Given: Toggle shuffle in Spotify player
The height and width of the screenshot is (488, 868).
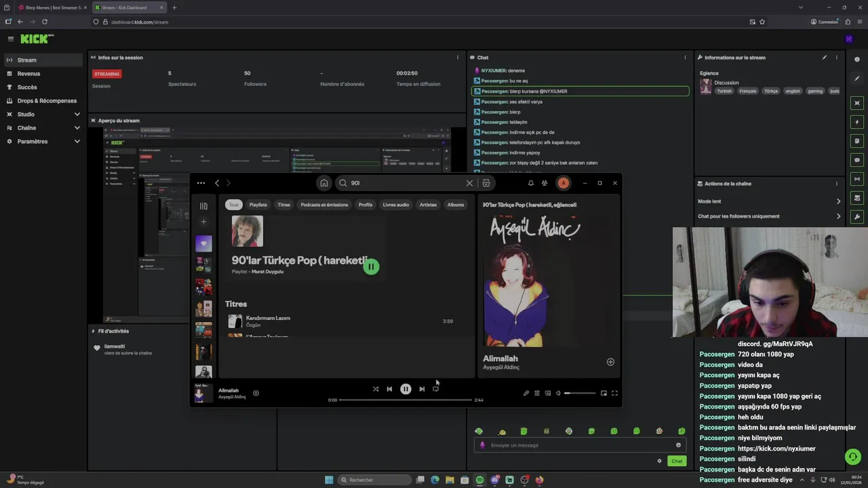Looking at the screenshot, I should click(x=376, y=389).
